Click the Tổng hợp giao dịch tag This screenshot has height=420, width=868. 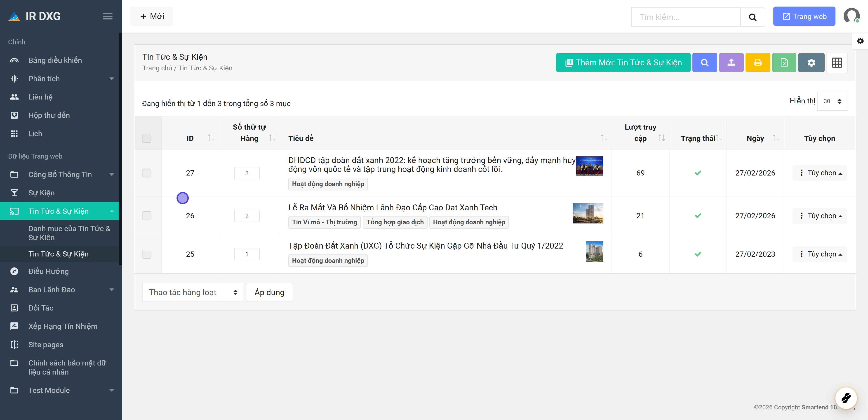tap(395, 222)
